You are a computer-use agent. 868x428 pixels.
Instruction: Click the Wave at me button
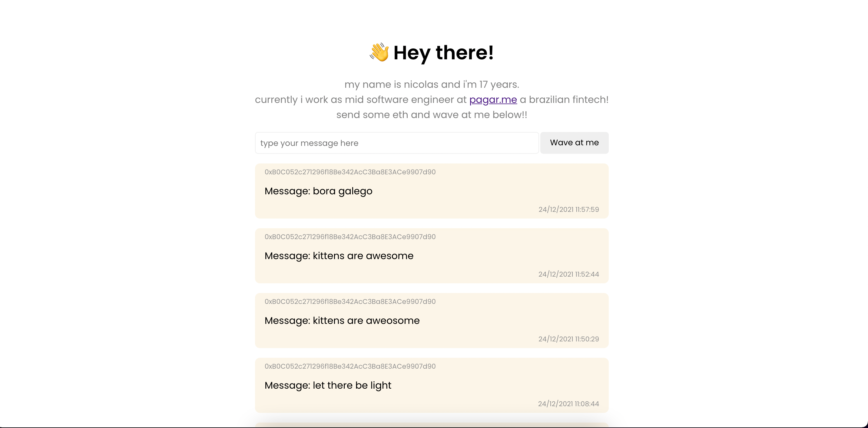[574, 143]
